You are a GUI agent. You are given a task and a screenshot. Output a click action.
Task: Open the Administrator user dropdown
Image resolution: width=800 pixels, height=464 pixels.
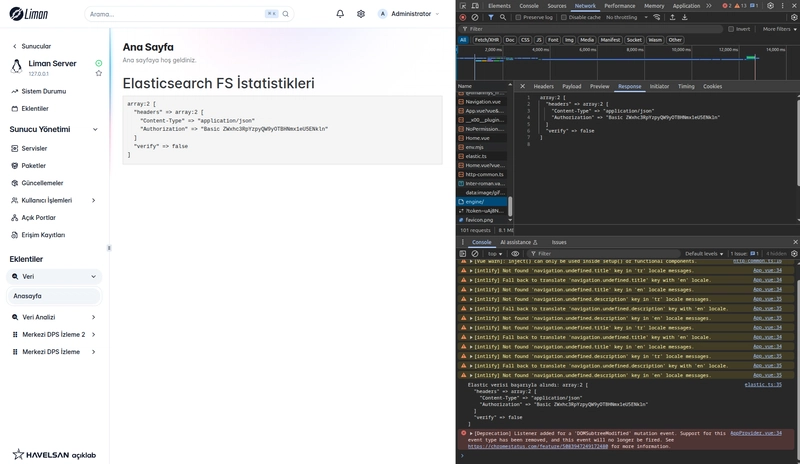coord(410,14)
